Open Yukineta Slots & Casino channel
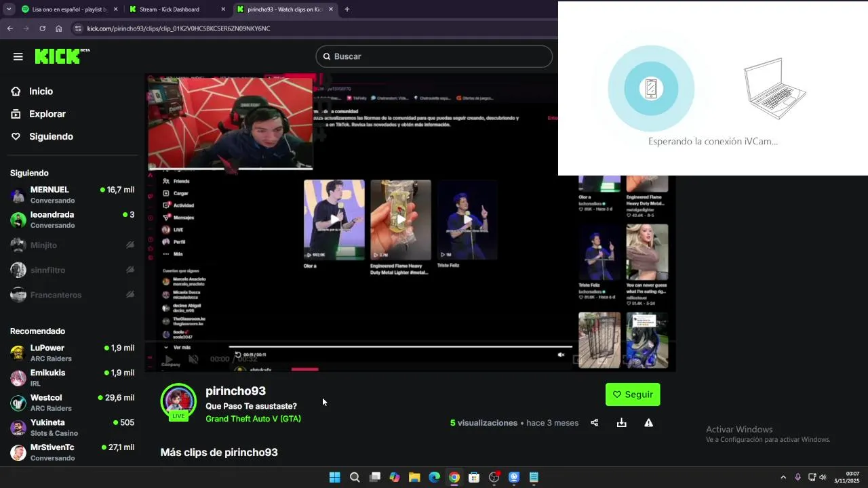Screen dimensions: 868x488 tap(72, 428)
